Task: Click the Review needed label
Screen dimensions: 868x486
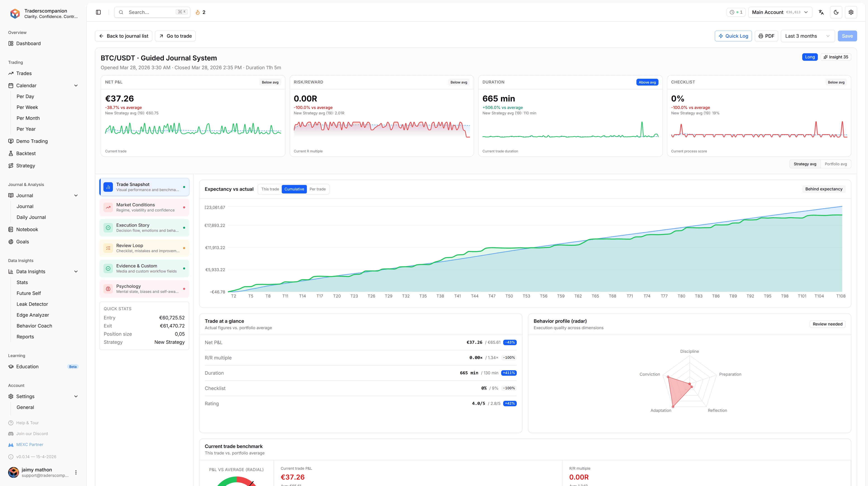Action: coord(827,324)
